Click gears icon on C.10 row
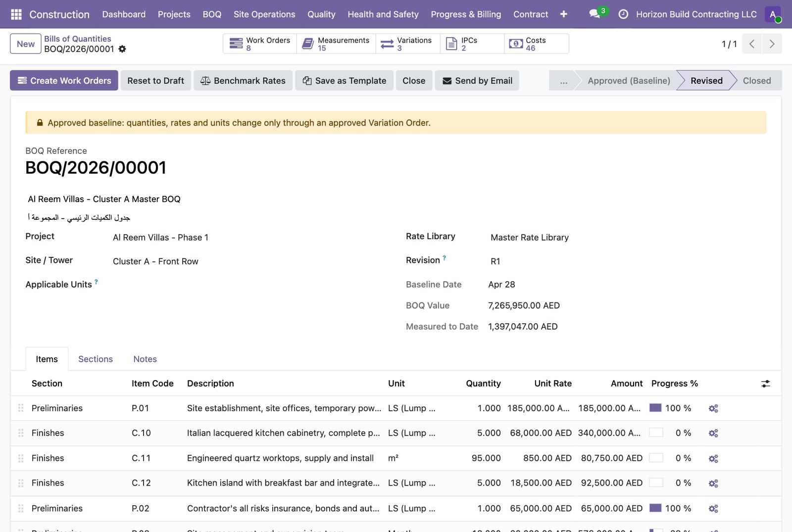Viewport: 792px width, 532px height. (713, 433)
